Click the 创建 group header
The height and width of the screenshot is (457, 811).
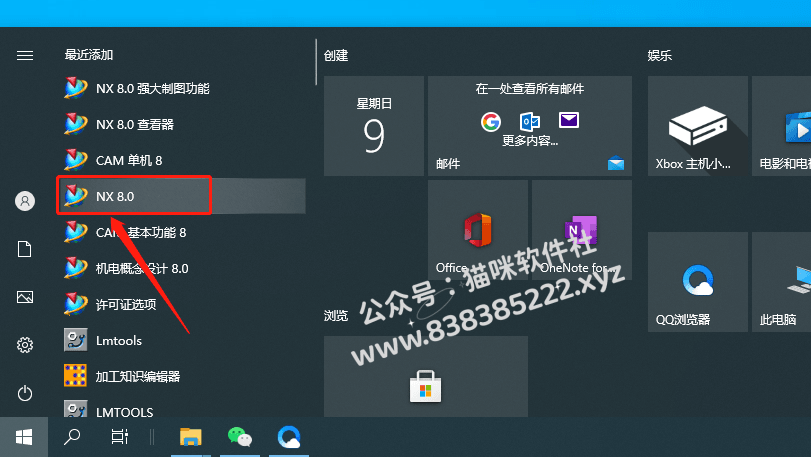[336, 55]
